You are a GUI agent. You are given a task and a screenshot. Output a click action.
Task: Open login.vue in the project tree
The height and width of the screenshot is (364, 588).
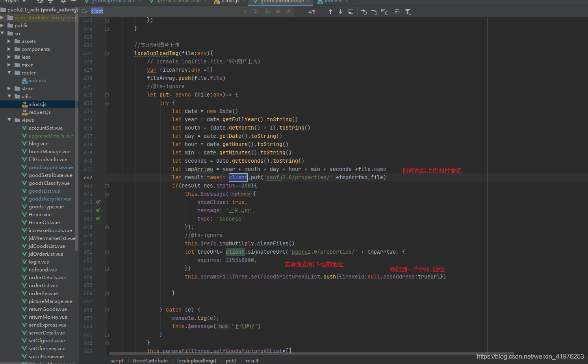click(x=39, y=262)
